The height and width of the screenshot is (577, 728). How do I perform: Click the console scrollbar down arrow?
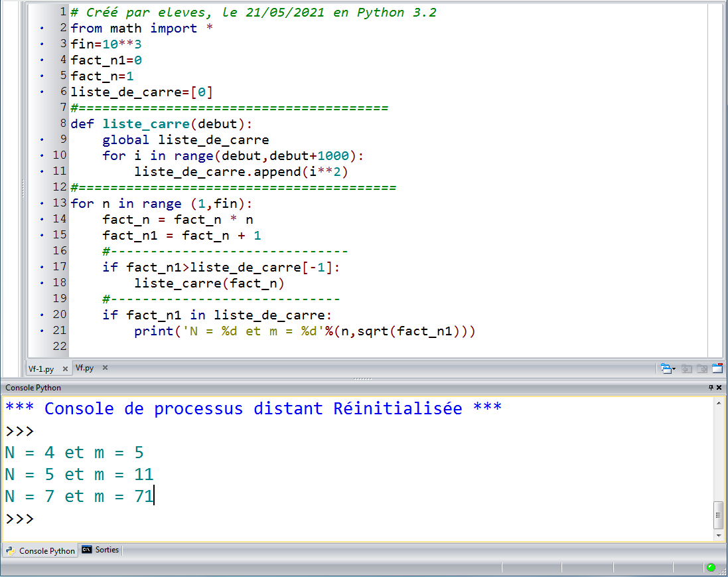click(x=717, y=535)
